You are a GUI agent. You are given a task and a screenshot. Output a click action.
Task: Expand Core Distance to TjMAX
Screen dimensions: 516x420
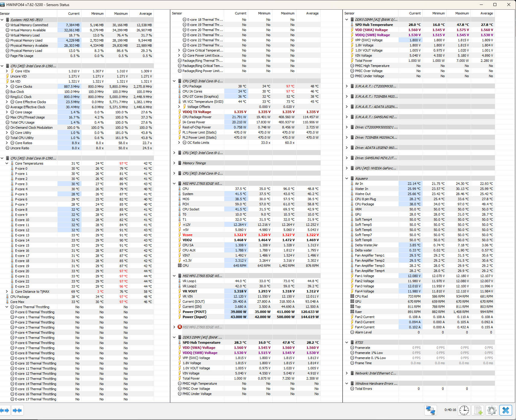7,292
